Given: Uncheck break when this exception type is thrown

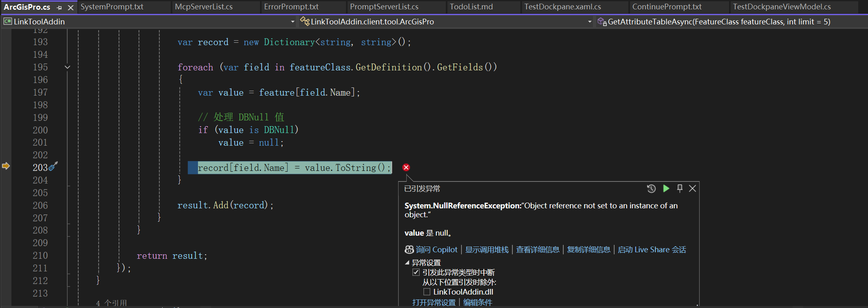Looking at the screenshot, I should point(416,272).
